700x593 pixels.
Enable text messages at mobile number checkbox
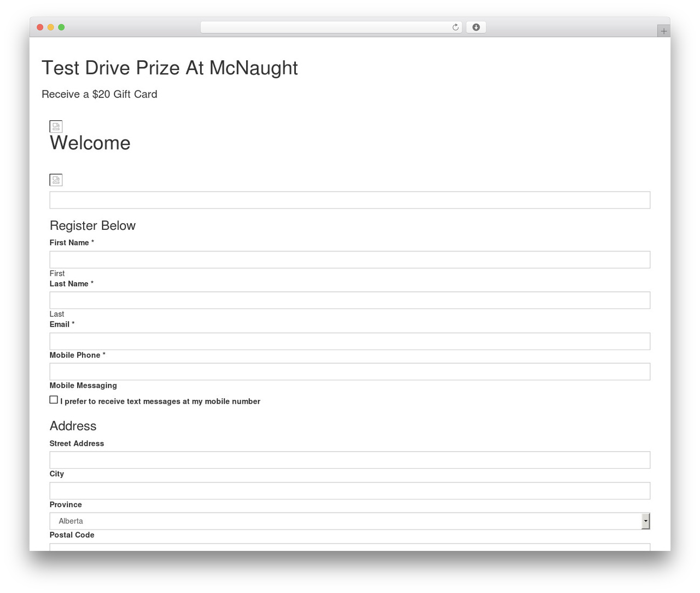54,400
